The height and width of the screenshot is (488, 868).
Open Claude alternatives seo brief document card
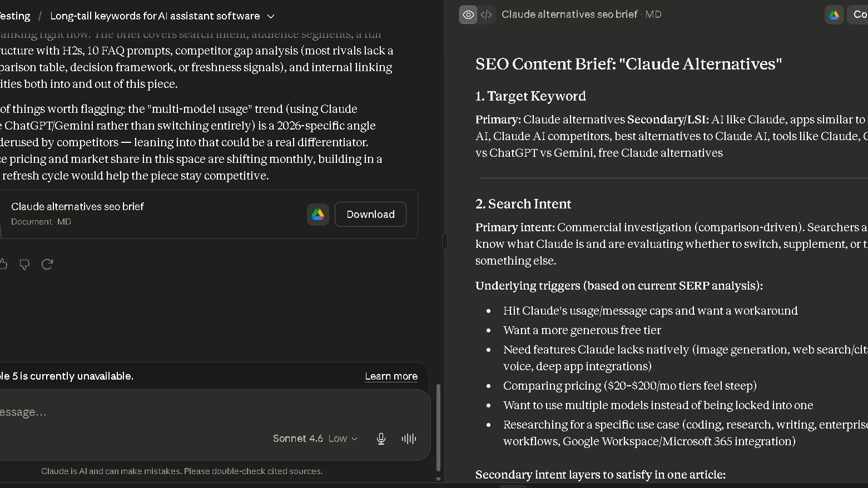209,215
